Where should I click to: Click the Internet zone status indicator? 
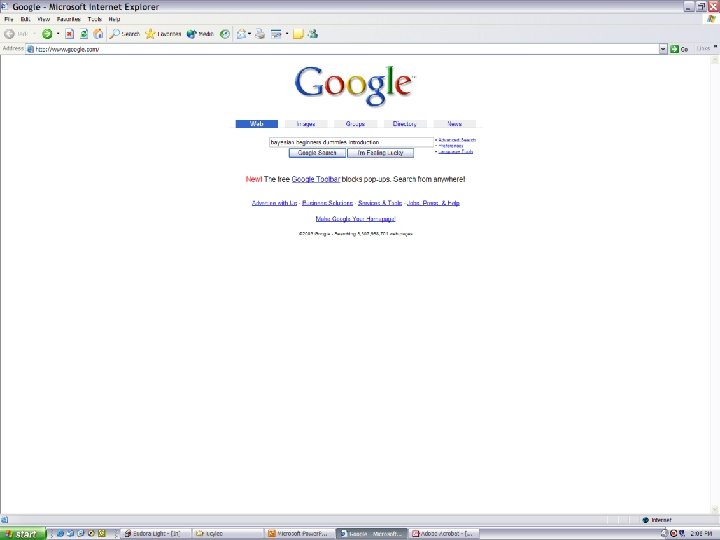(x=657, y=520)
